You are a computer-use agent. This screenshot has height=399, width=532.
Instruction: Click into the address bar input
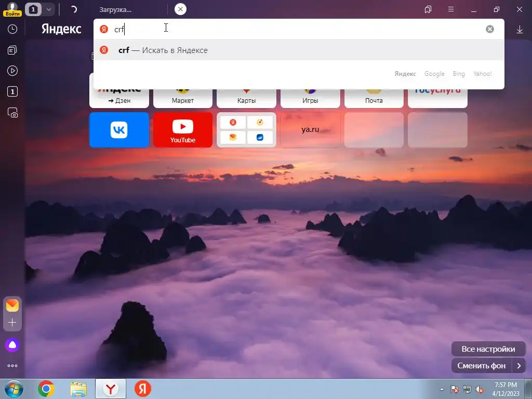tap(299, 30)
